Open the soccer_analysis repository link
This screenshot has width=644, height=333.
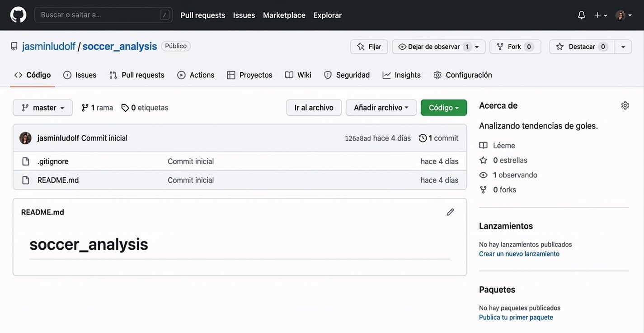[120, 46]
